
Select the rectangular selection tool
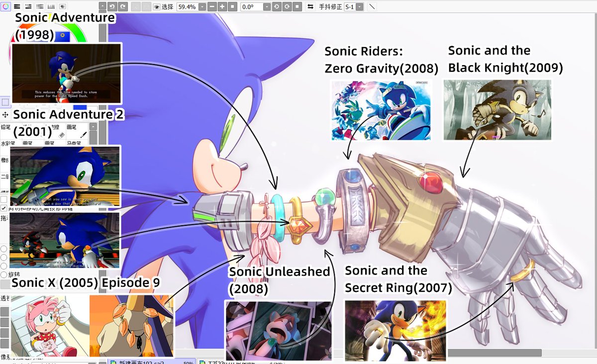tap(5, 102)
